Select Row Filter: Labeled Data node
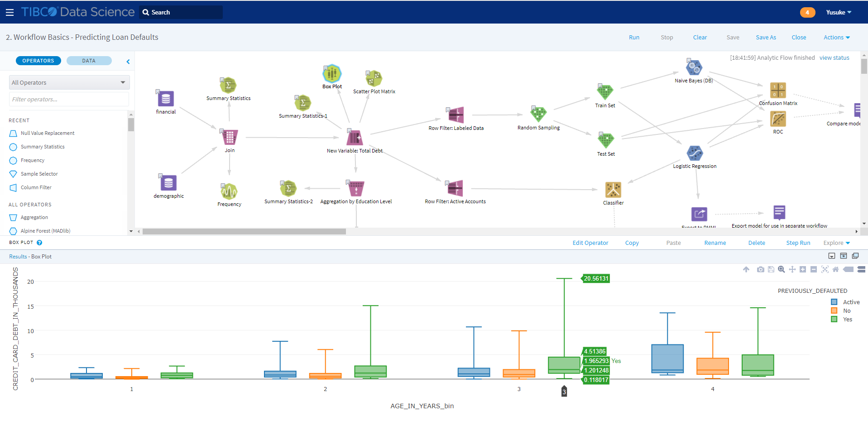This screenshot has width=868, height=425. click(456, 115)
